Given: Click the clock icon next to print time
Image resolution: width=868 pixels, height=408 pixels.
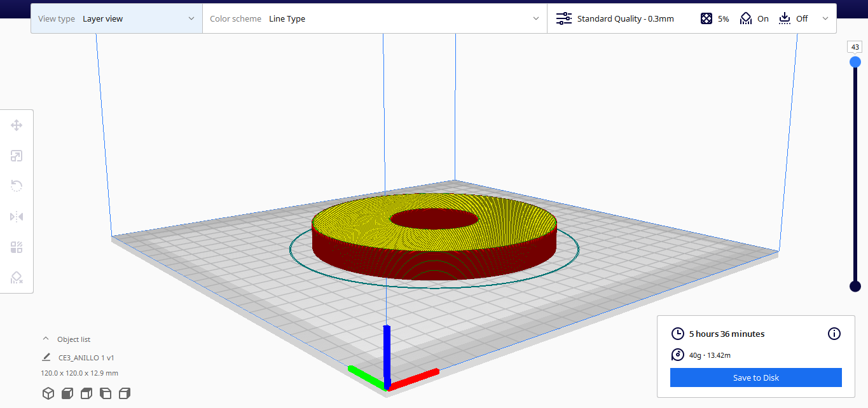Looking at the screenshot, I should [678, 334].
